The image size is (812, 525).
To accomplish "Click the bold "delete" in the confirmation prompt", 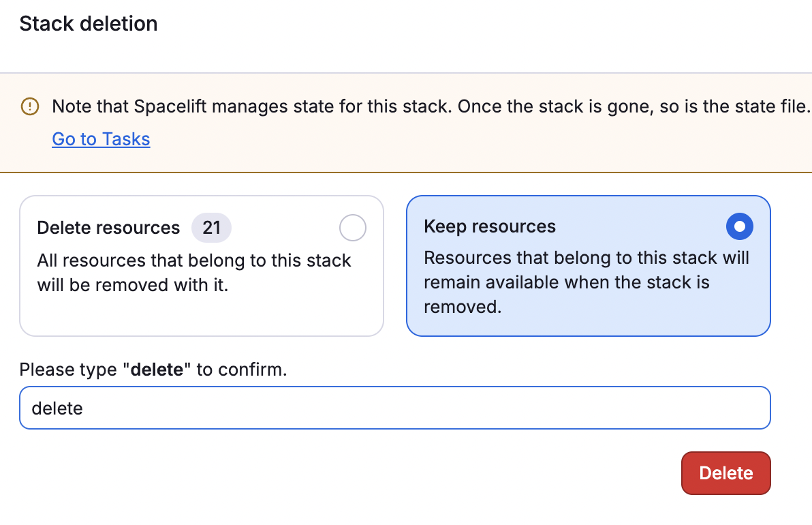I will tap(158, 370).
